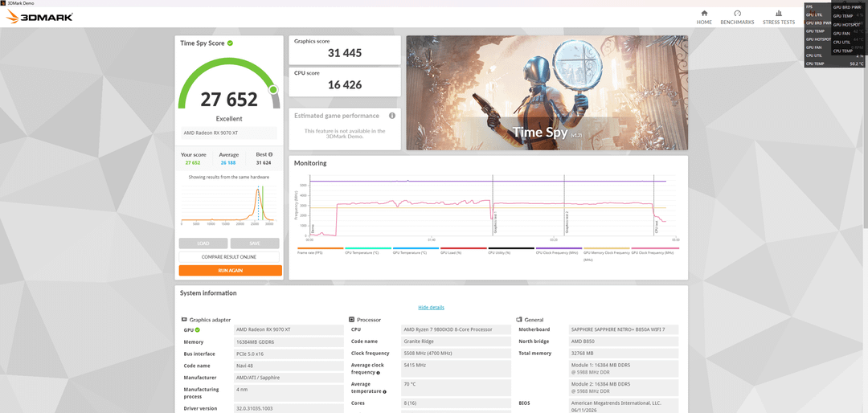Click Total memory value 32768 MB
This screenshot has height=413, width=868.
(x=624, y=354)
